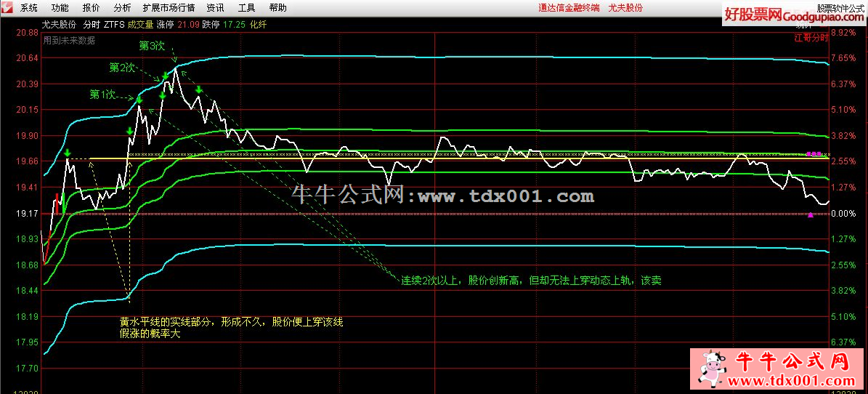Click the 化纤 sector label
This screenshot has height=394, width=868.
click(259, 25)
